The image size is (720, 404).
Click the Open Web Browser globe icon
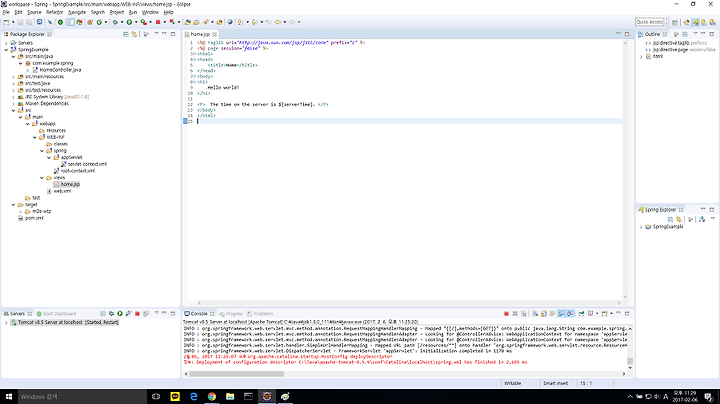click(230, 22)
